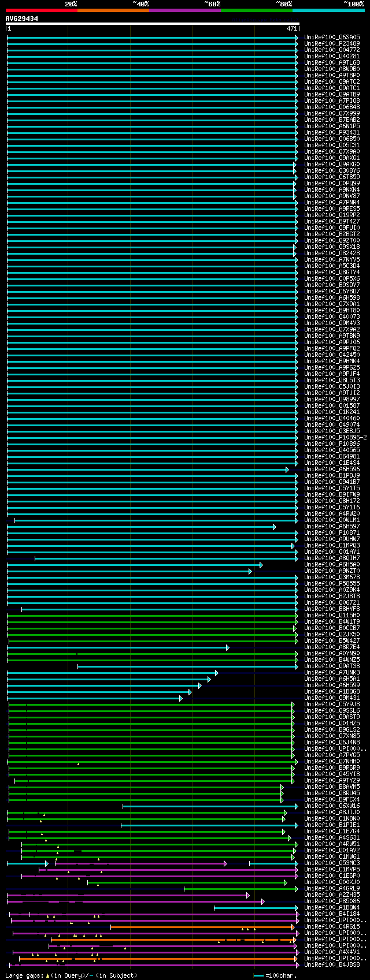Viewport: 370px width, 980px height.
Task: Select hit label UniRef100_C5J0I3
Action: tap(332, 386)
